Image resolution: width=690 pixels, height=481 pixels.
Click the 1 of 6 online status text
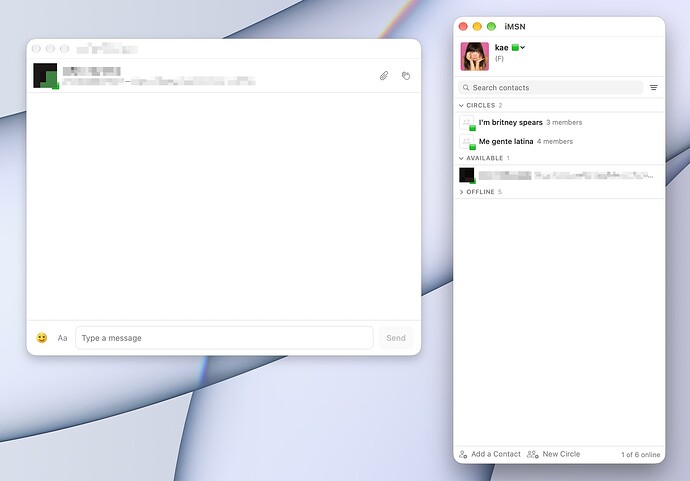point(640,455)
